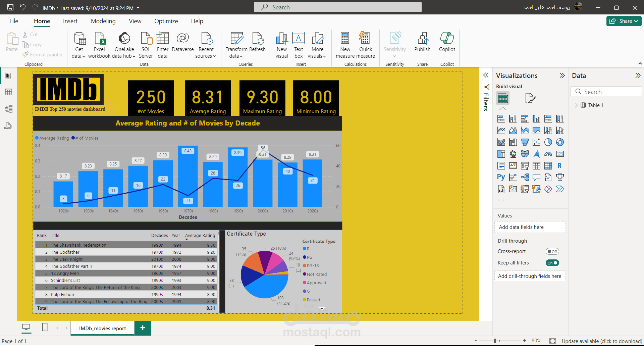This screenshot has height=346, width=644.
Task: Switch to Table view in left sidebar
Action: pos(9,92)
